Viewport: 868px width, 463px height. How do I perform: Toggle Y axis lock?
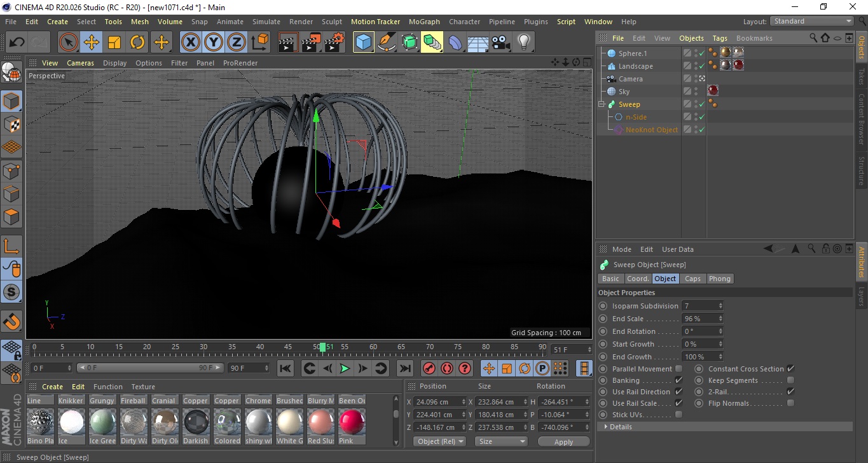point(214,43)
